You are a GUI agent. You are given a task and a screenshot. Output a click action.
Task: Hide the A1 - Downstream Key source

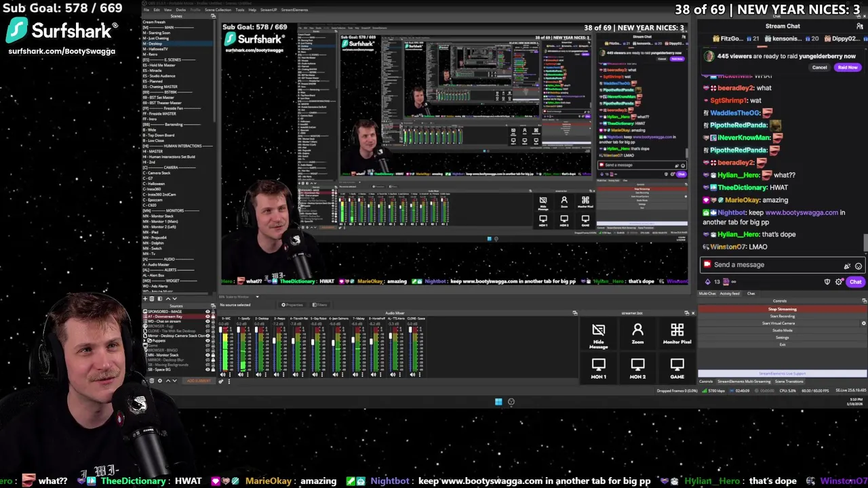(208, 317)
